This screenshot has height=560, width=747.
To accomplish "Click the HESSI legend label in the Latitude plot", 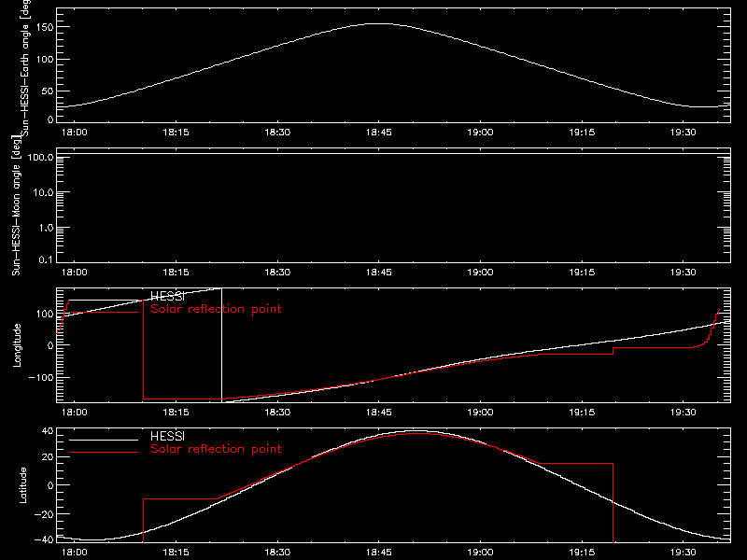I will pos(167,436).
